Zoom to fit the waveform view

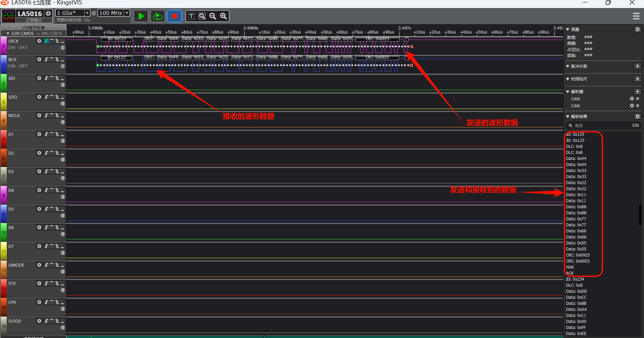tap(202, 16)
